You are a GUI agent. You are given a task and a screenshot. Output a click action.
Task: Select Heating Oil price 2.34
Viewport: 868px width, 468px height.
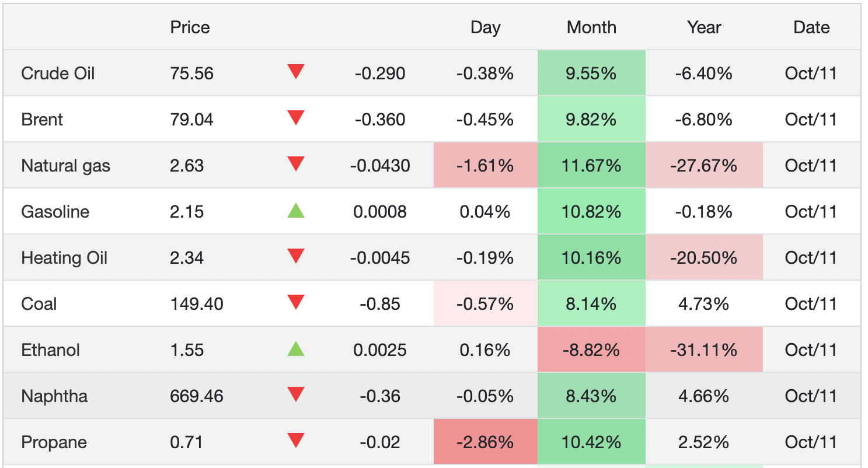point(187,257)
